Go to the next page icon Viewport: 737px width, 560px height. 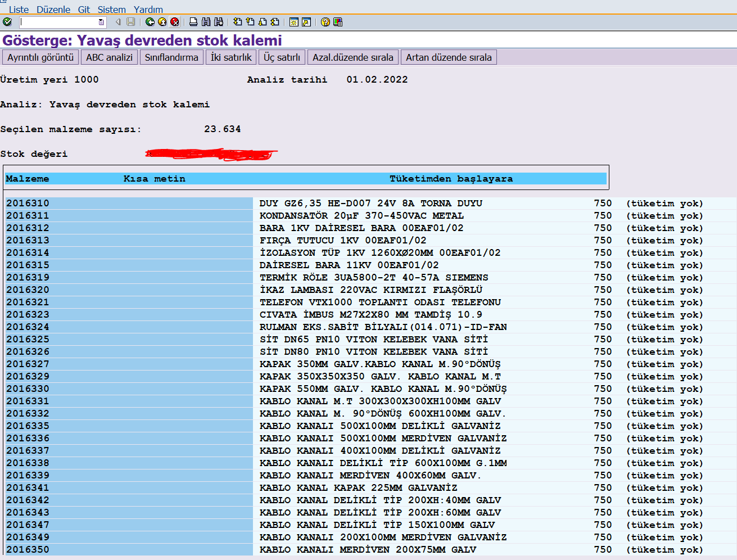[263, 22]
